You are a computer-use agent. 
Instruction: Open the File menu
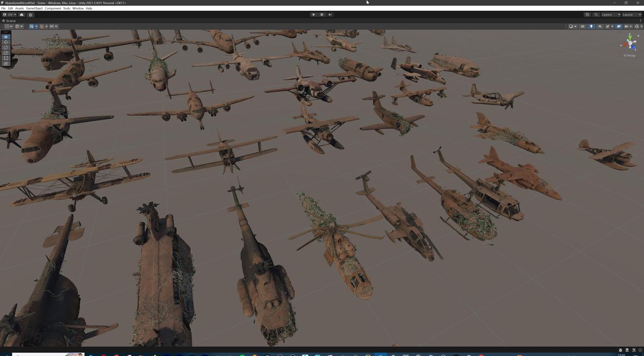[x=3, y=9]
